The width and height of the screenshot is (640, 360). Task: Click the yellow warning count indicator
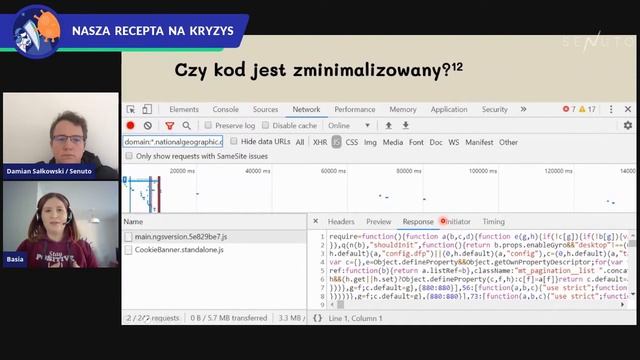(x=587, y=109)
